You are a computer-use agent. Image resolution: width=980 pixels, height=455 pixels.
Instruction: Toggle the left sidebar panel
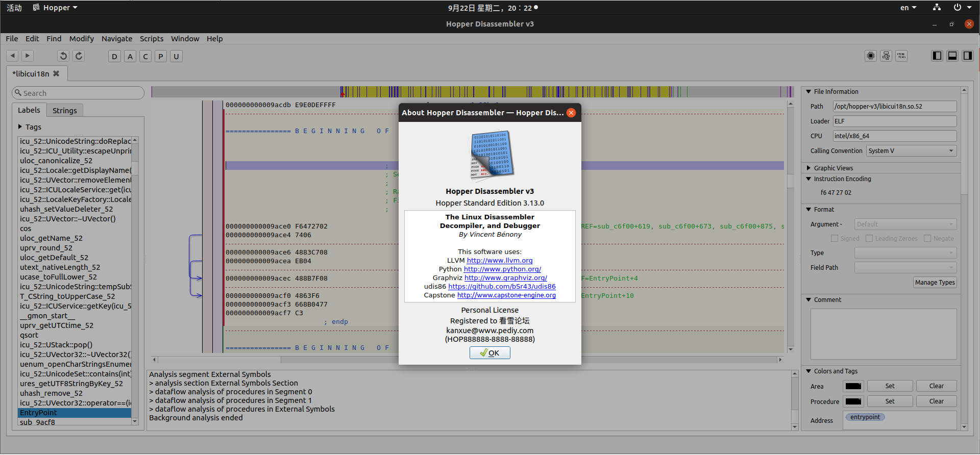(937, 56)
